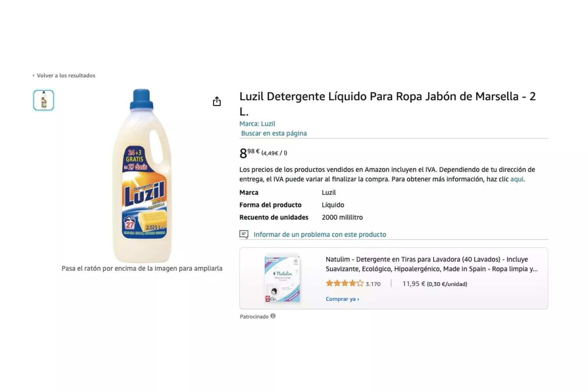Open the sponsored info icon next to Patrocinado
588x392 pixels.
(x=273, y=316)
